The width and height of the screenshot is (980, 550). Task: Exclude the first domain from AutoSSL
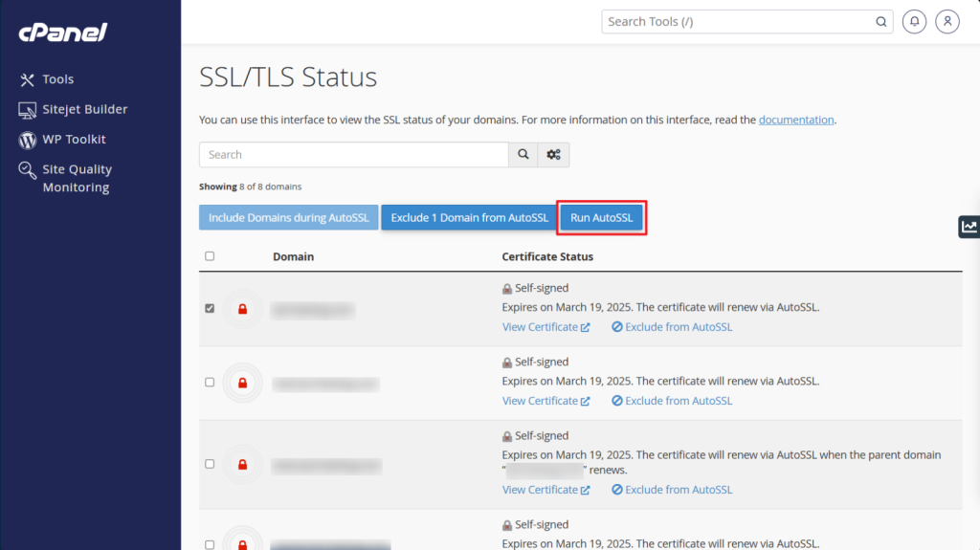pyautogui.click(x=672, y=327)
